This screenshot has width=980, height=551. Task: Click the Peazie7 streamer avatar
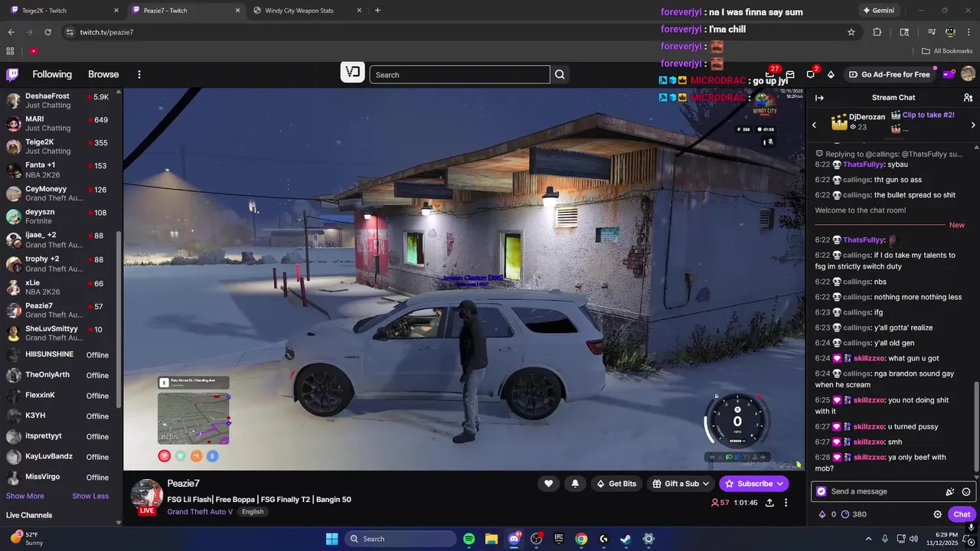click(x=145, y=496)
